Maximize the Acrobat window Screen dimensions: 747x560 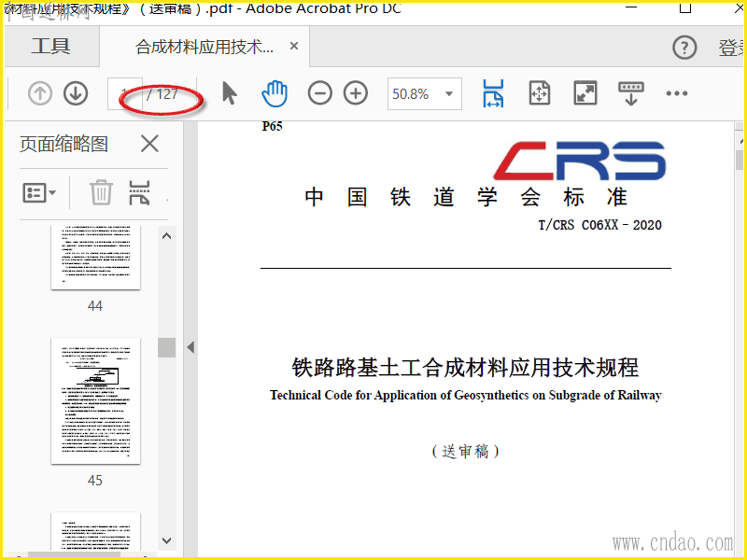[685, 7]
